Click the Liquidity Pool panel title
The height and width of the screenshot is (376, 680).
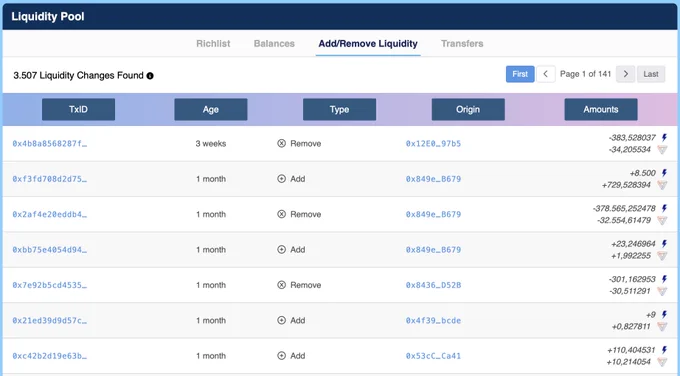pyautogui.click(x=48, y=16)
